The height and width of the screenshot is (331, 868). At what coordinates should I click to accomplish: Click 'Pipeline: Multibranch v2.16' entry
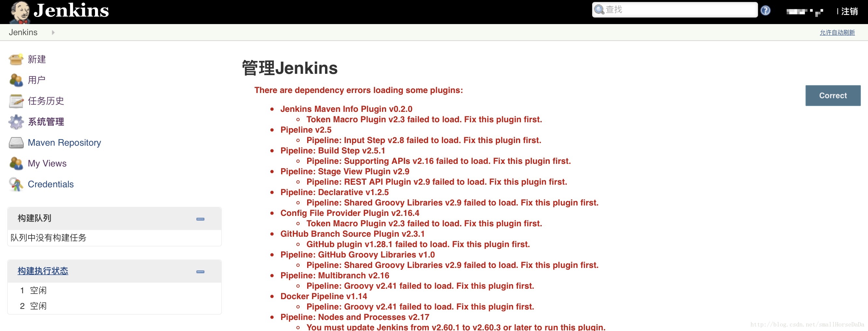point(334,276)
